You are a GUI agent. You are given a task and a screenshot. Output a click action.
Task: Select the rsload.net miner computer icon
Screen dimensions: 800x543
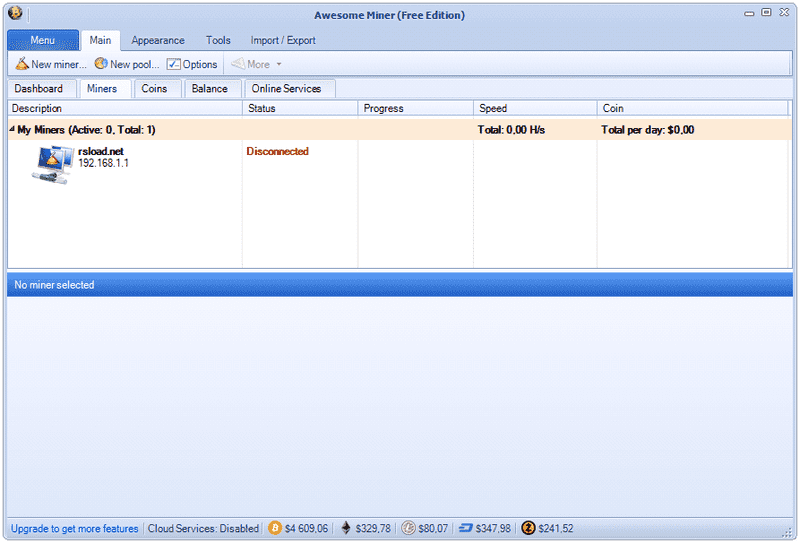click(52, 163)
